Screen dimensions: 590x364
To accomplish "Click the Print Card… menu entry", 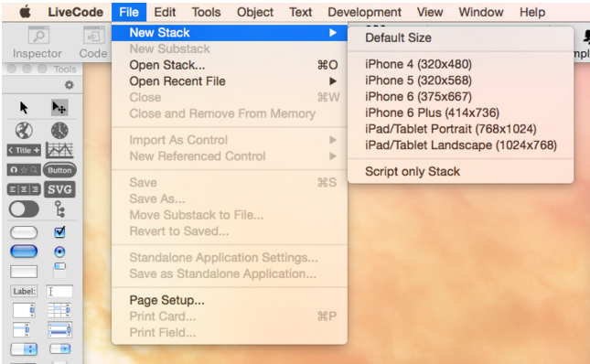I will coord(230,316).
